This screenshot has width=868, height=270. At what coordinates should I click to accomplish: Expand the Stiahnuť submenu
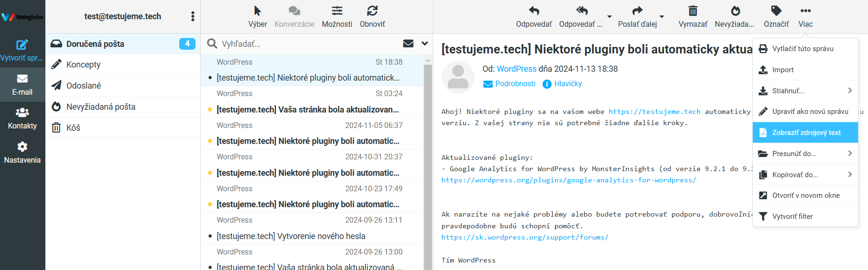(x=805, y=90)
